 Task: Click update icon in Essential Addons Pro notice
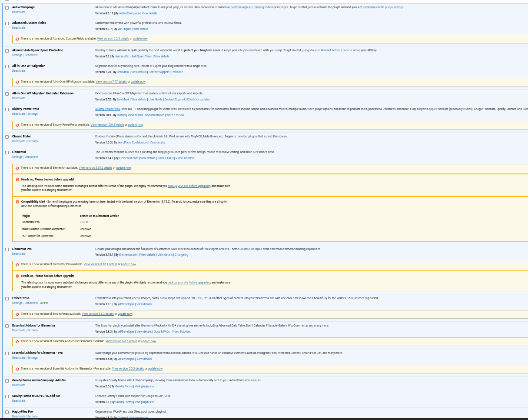coord(17,369)
